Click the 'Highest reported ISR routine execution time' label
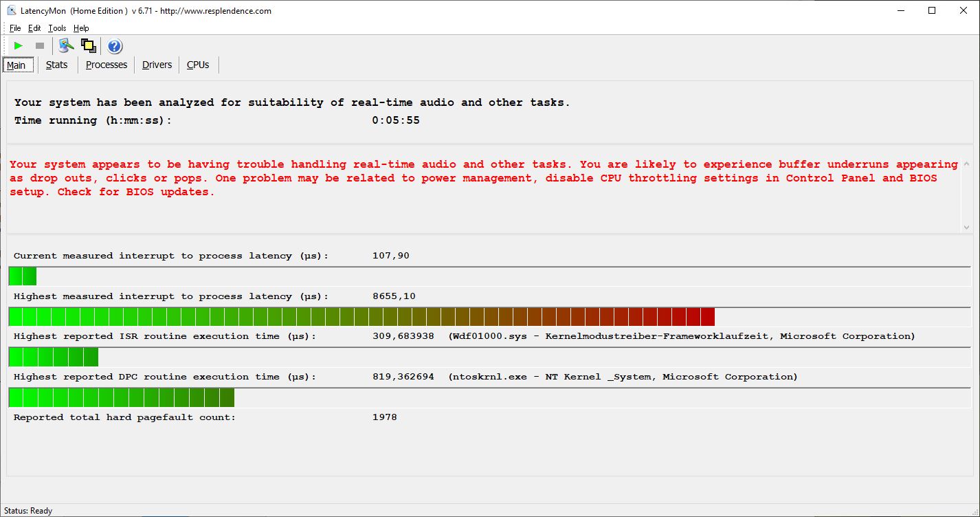980x517 pixels. pyautogui.click(x=165, y=336)
